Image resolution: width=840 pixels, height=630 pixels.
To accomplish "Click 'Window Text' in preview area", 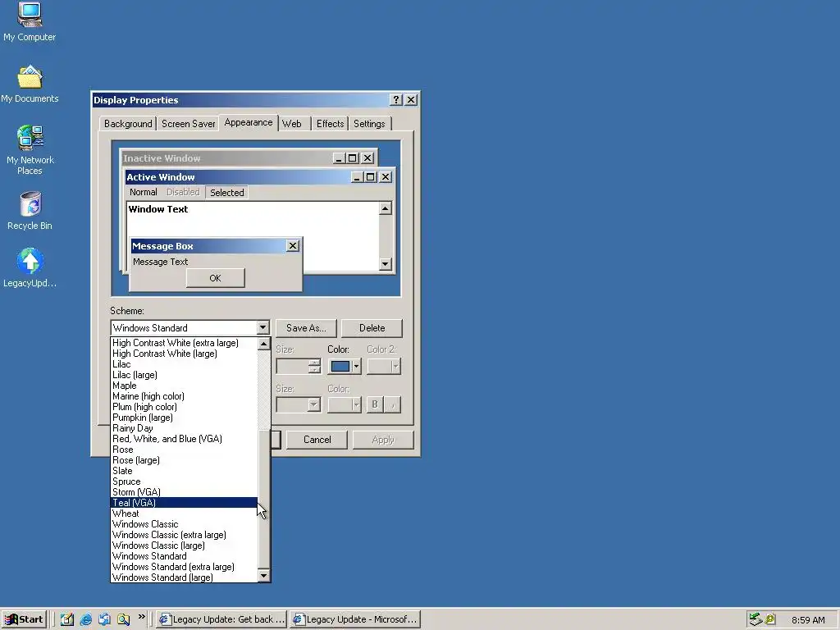I will (x=158, y=209).
